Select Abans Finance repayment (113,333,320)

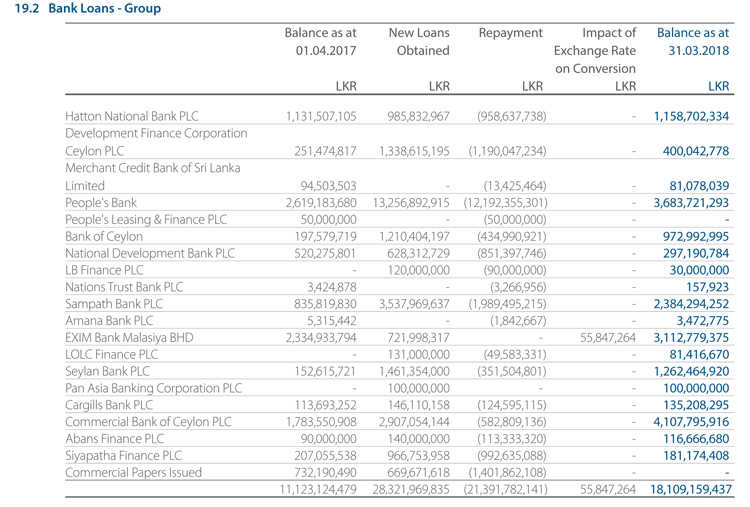(x=512, y=439)
